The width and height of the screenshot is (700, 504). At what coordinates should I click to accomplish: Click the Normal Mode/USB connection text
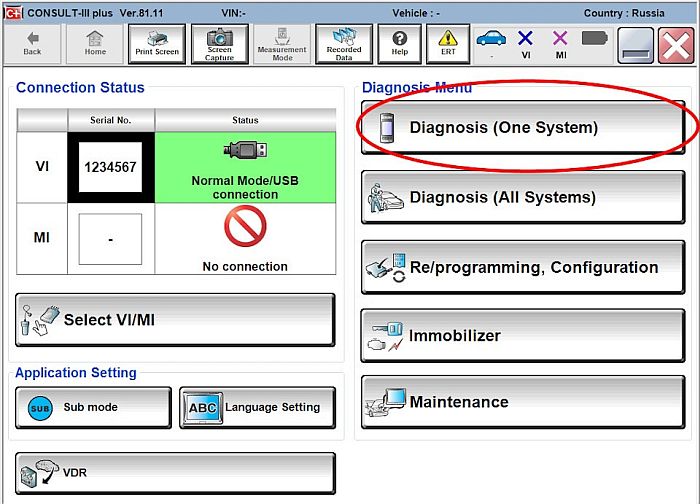tap(245, 187)
